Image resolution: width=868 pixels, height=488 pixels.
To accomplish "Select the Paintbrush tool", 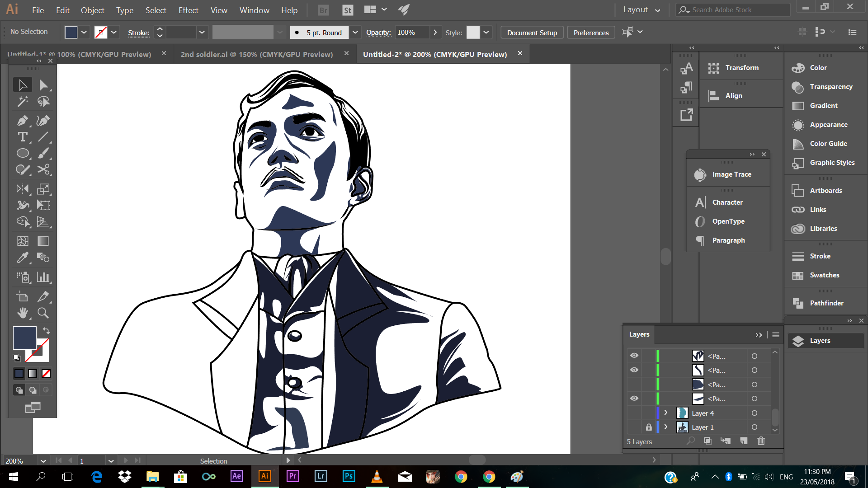I will tap(43, 153).
